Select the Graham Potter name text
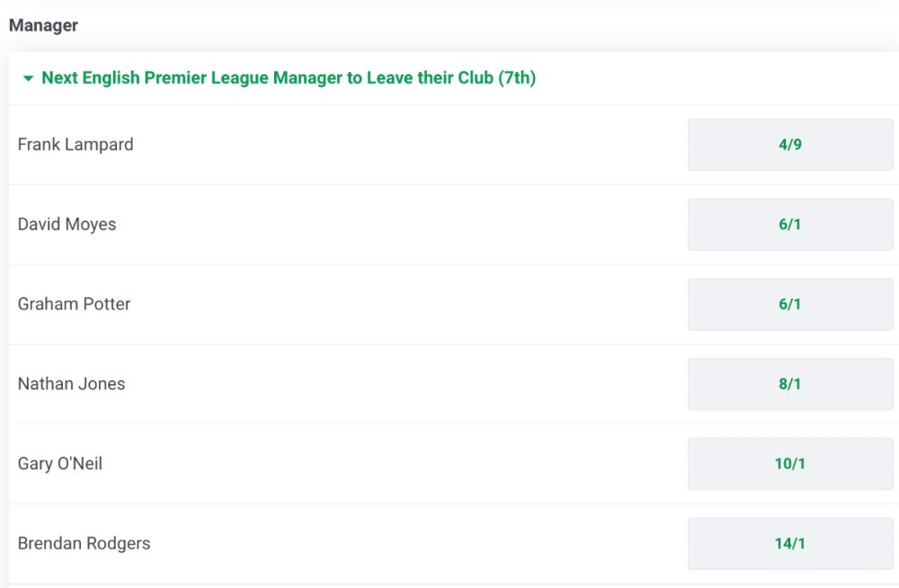This screenshot has height=588, width=899. (x=75, y=305)
